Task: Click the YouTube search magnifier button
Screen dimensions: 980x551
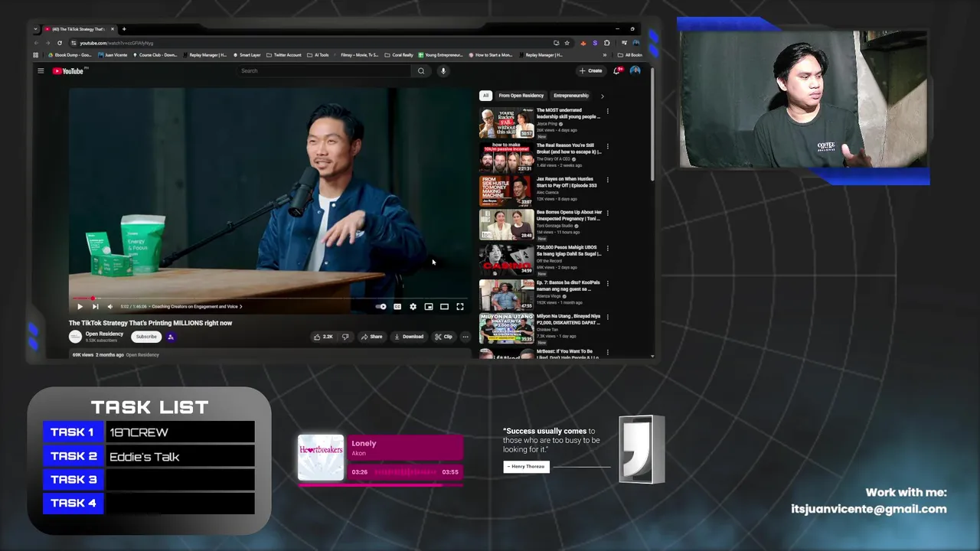Action: pos(420,70)
